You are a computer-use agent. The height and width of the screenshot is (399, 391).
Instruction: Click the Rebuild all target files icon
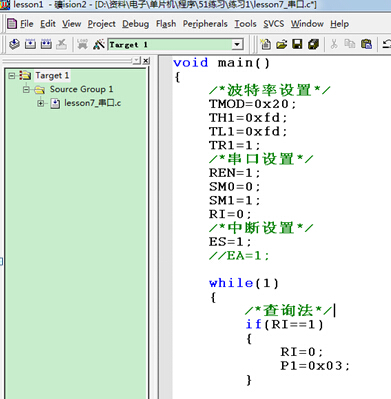tap(46, 44)
